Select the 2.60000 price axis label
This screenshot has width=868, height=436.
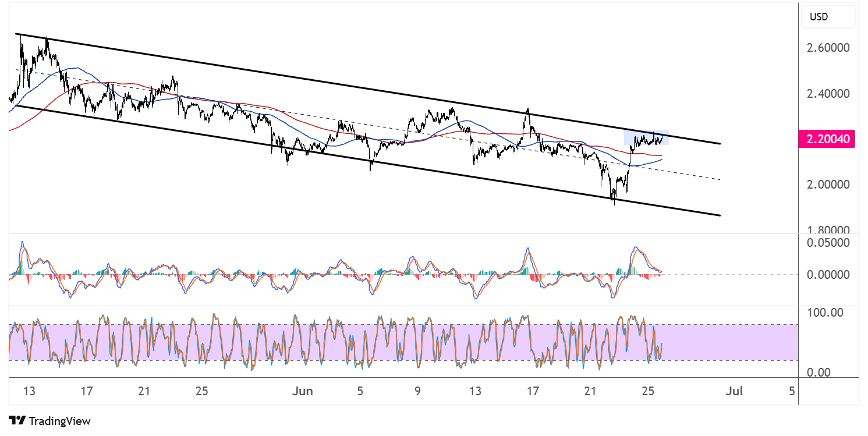point(828,48)
